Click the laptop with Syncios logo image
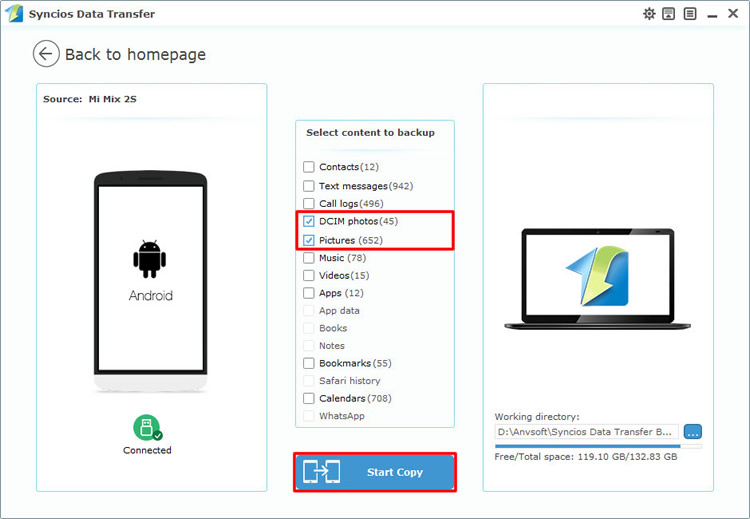 pyautogui.click(x=597, y=279)
